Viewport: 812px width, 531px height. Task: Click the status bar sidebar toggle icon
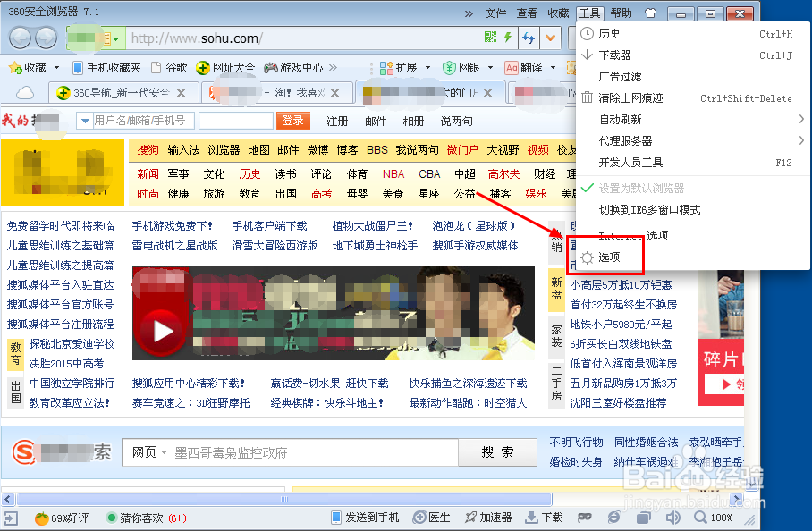coord(11,518)
